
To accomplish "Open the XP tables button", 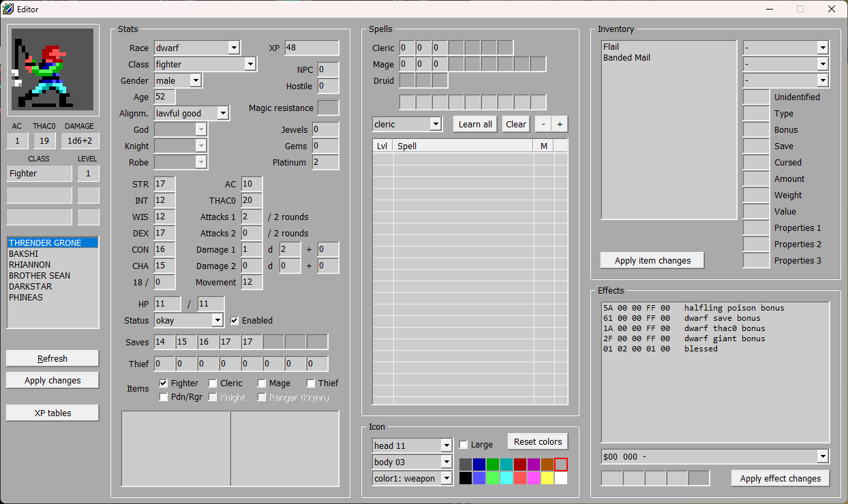I will coord(52,413).
